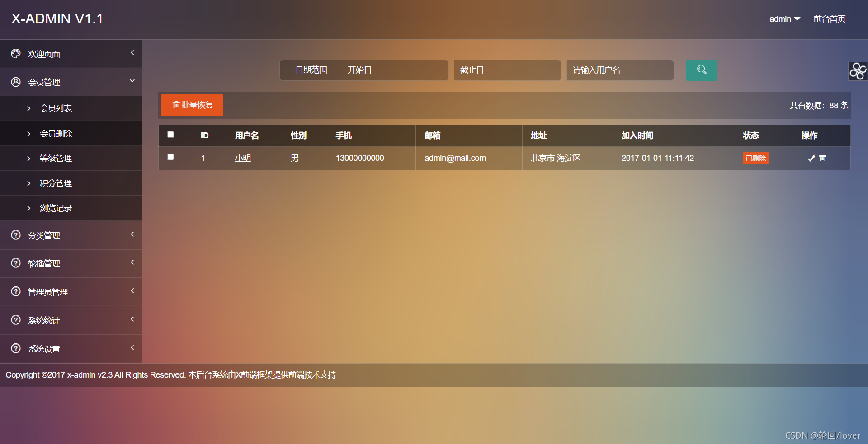868x444 pixels.
Task: Check the checkbox for the 小明 row
Action: tap(170, 157)
